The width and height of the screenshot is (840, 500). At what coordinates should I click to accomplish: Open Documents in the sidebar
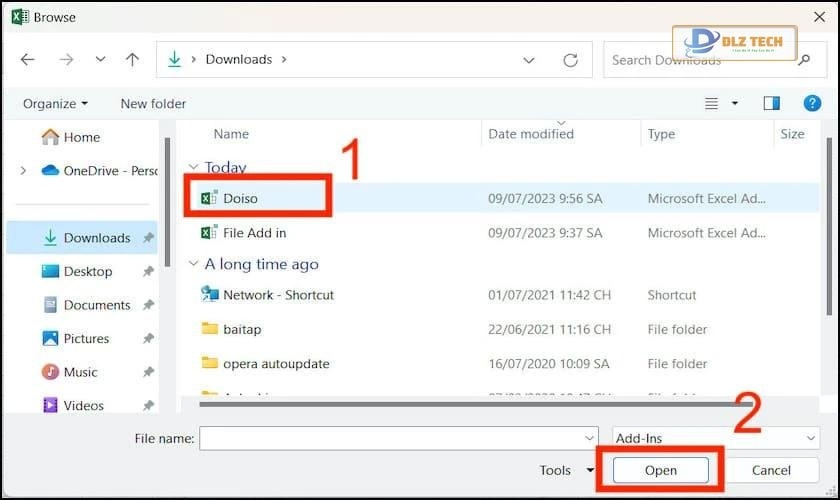pos(97,305)
